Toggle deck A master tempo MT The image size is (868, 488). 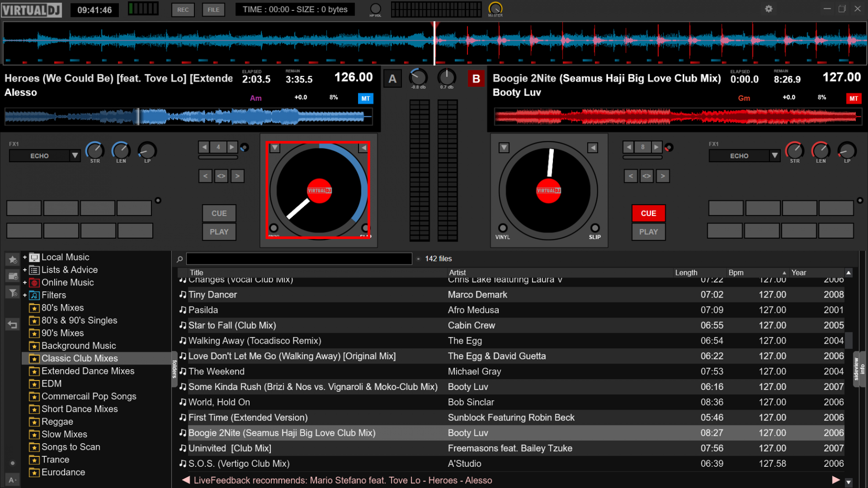point(365,99)
